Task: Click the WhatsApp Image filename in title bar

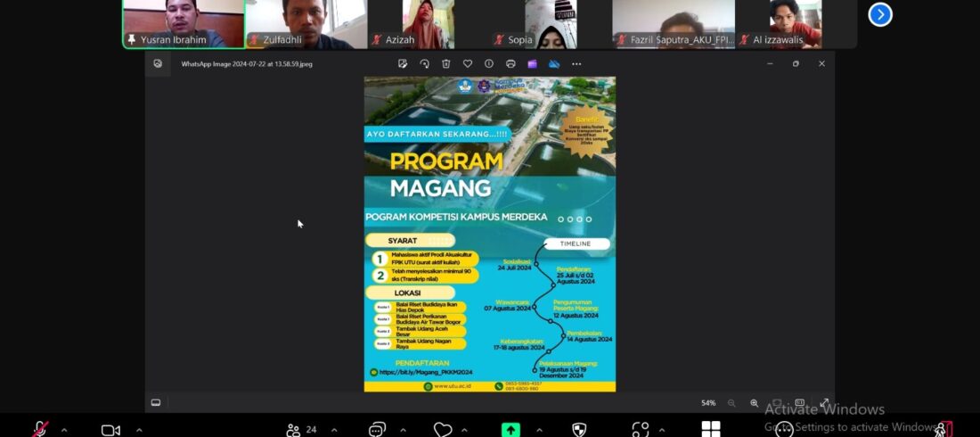Action: point(247,64)
